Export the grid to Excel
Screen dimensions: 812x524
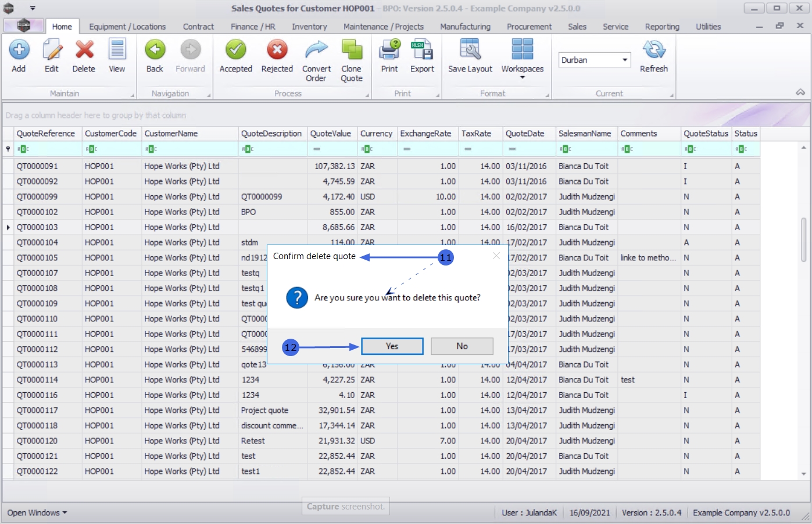(x=422, y=50)
